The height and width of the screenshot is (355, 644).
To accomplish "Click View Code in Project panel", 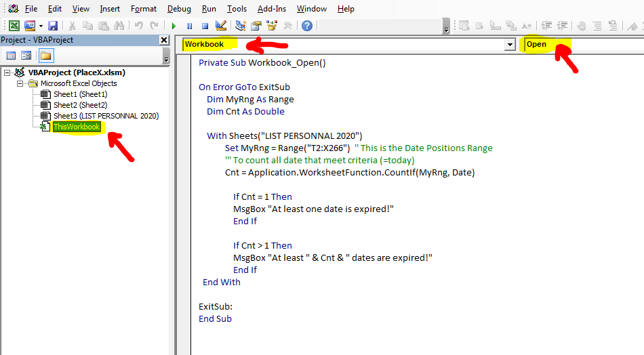I will (x=11, y=56).
